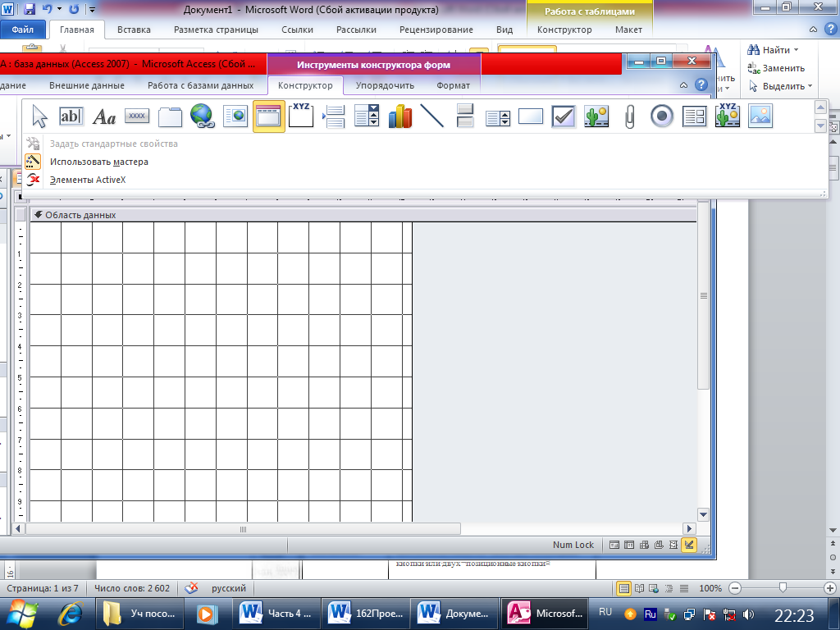Choose the Attachment paperclip control
This screenshot has height=630, width=840.
click(x=629, y=116)
